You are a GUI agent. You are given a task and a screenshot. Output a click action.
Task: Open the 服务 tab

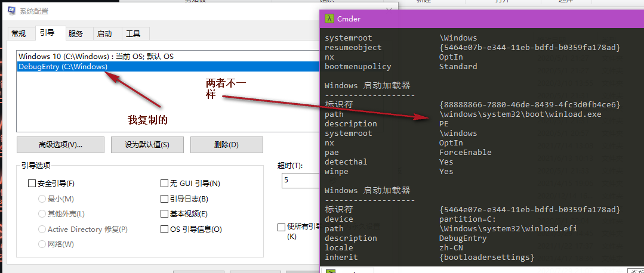[x=76, y=34]
